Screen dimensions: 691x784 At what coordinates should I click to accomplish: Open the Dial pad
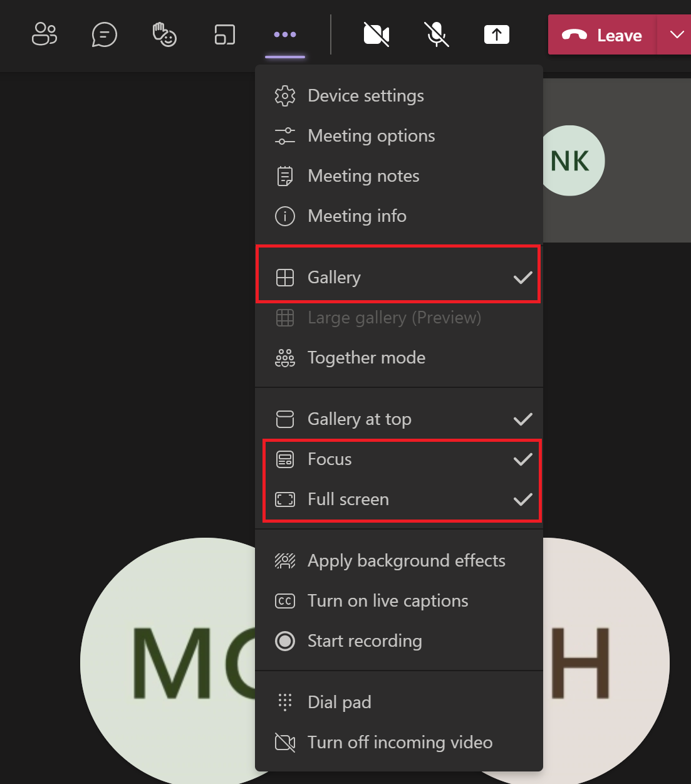[x=339, y=702]
